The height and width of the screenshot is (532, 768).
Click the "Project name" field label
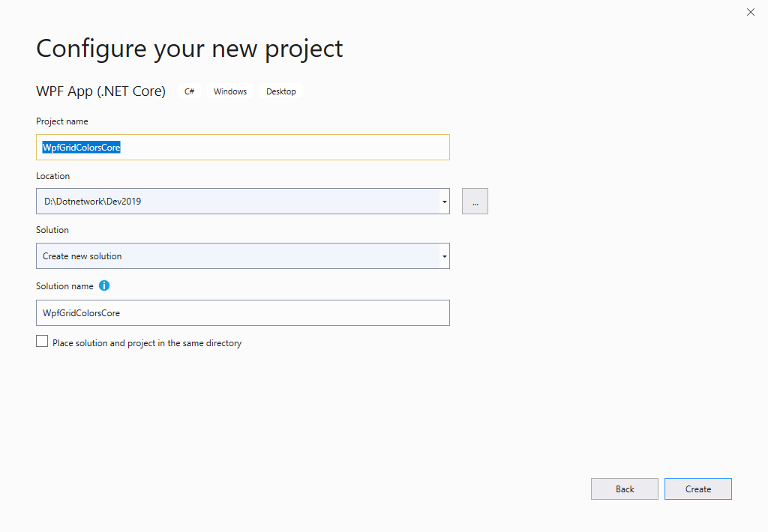coord(62,121)
